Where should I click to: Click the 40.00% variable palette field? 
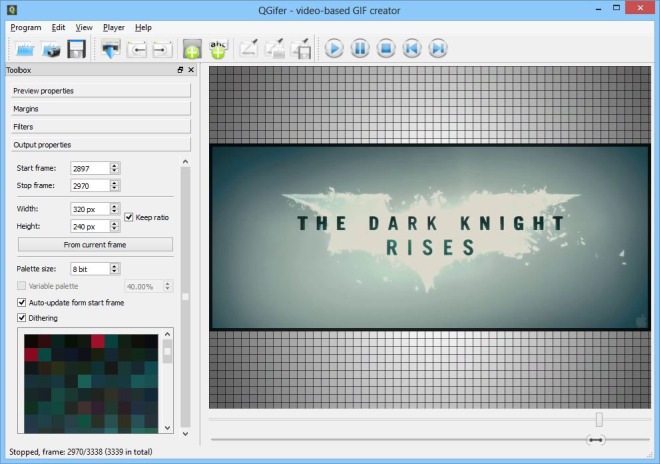click(144, 286)
